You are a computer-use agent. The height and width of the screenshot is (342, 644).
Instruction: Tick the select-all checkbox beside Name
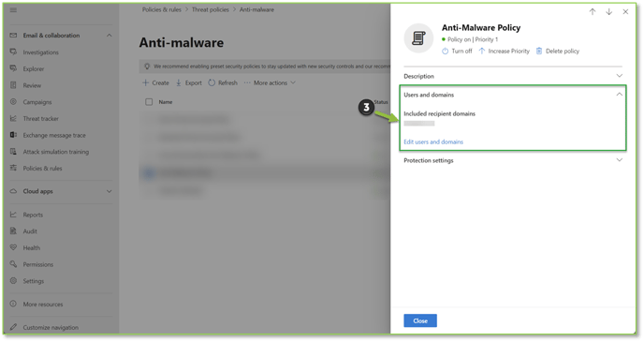click(x=149, y=102)
